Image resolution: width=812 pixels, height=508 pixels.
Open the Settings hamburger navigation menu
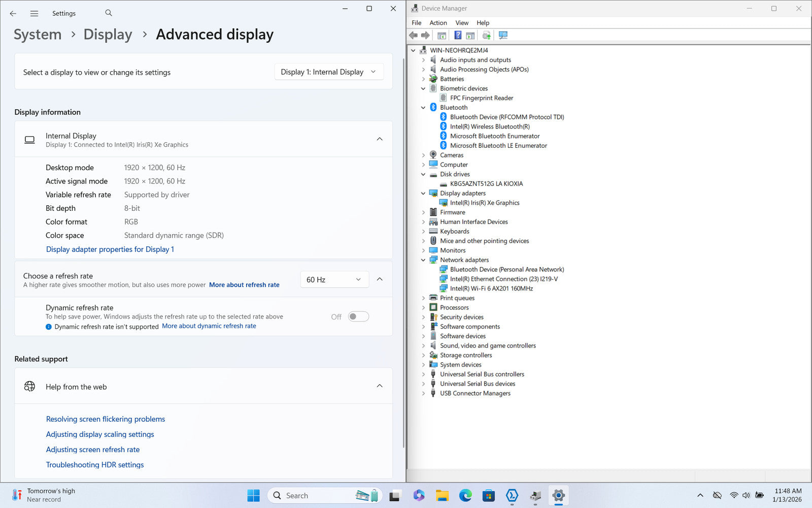coord(34,14)
